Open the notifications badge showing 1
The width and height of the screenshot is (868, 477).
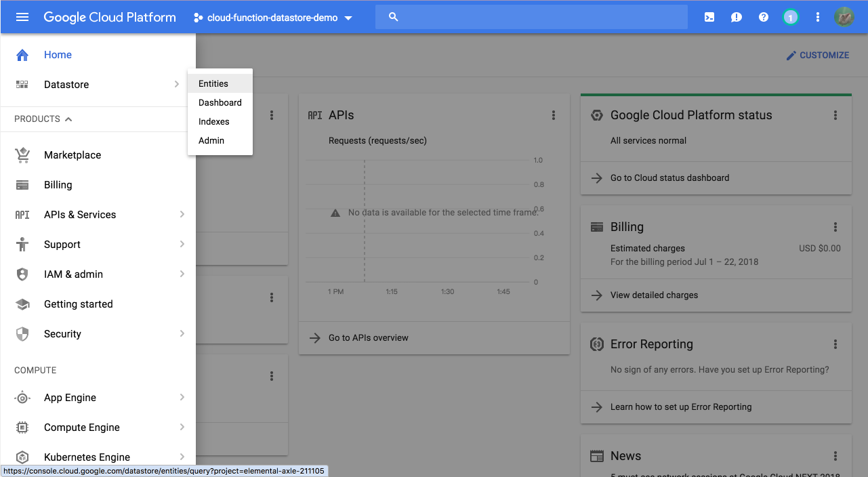tap(790, 18)
